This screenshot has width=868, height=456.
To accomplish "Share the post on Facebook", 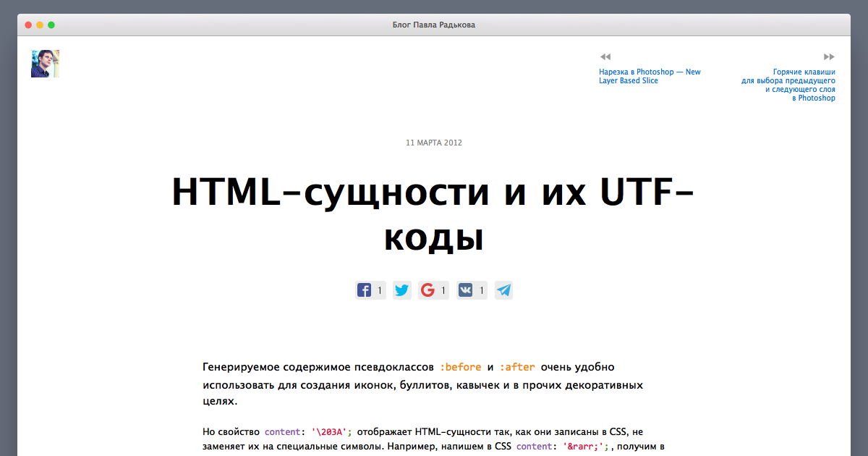I will click(x=365, y=290).
